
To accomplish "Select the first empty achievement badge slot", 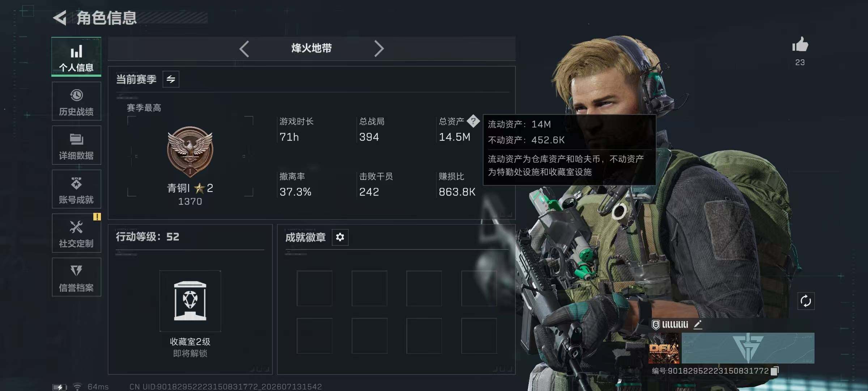I will [314, 288].
